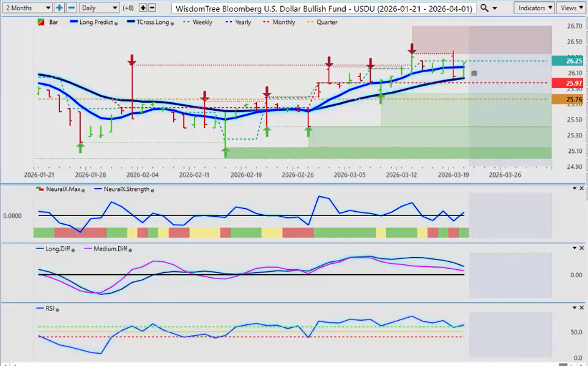
Task: Toggle the Weekly levels legend entry
Action: tap(198, 23)
